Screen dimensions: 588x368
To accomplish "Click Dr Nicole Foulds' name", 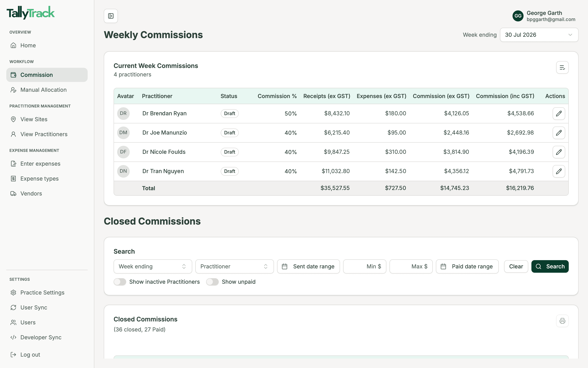I will pyautogui.click(x=164, y=152).
